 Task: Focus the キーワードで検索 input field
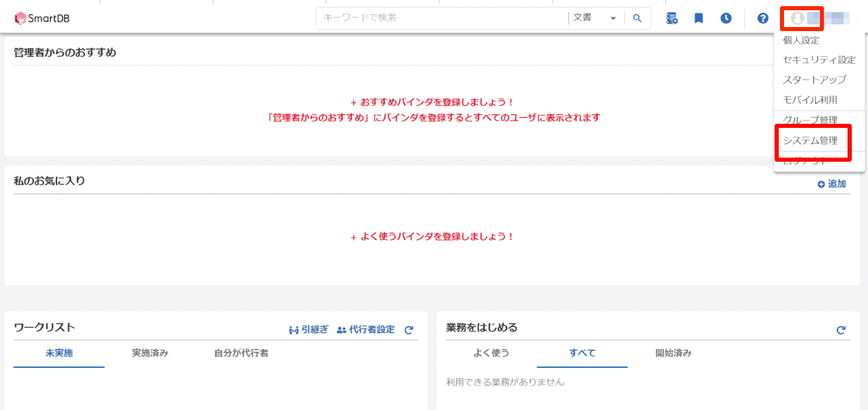pos(441,18)
